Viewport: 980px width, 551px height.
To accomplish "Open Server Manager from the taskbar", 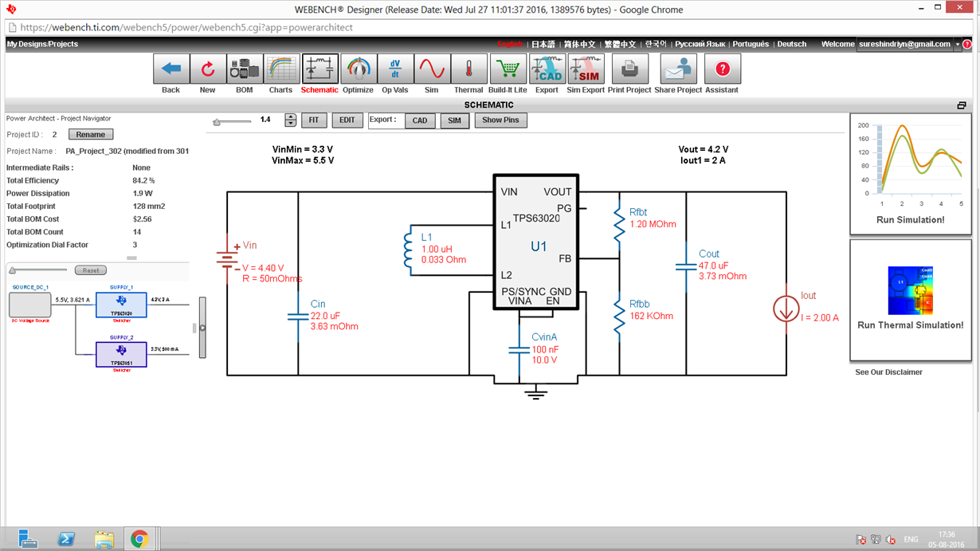I will (29, 539).
